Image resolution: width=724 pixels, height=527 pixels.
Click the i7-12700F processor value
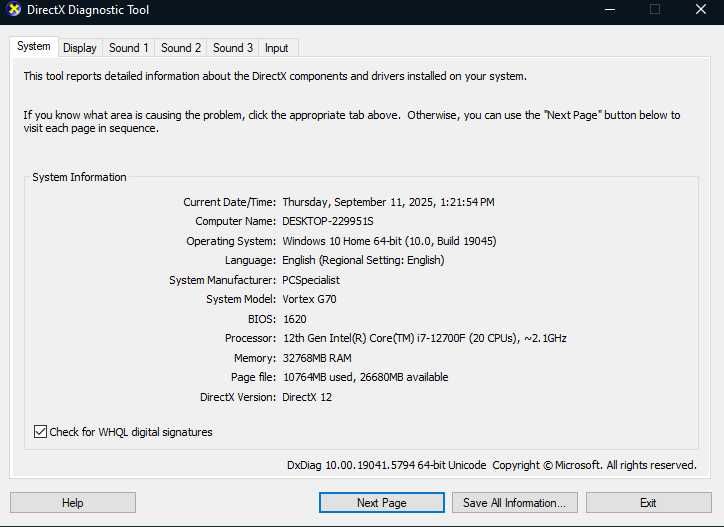425,339
